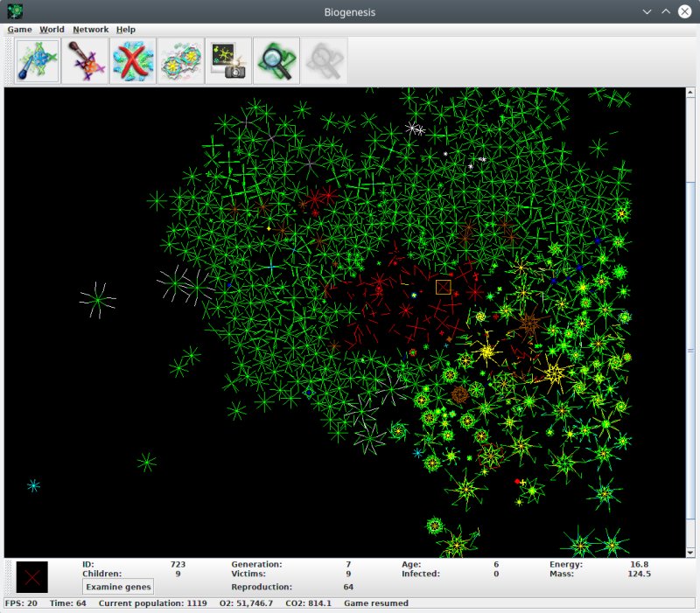
Task: Click the toolbar drag handle grip
Action: point(10,61)
